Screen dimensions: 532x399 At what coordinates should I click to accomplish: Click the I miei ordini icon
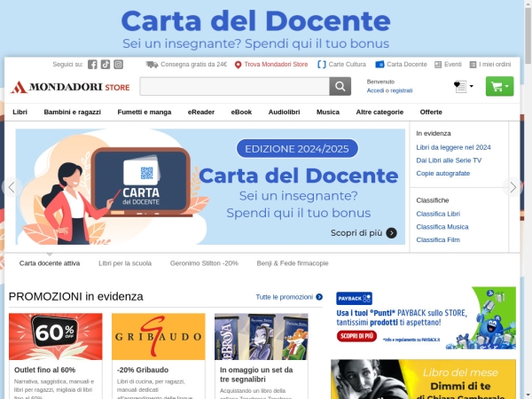coord(473,65)
